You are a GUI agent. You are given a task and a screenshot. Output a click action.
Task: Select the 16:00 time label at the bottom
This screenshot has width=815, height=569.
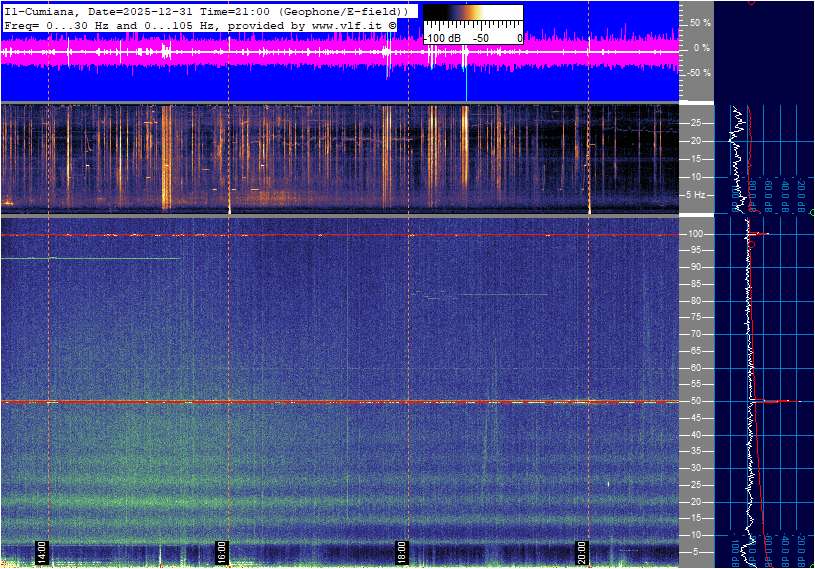click(222, 552)
